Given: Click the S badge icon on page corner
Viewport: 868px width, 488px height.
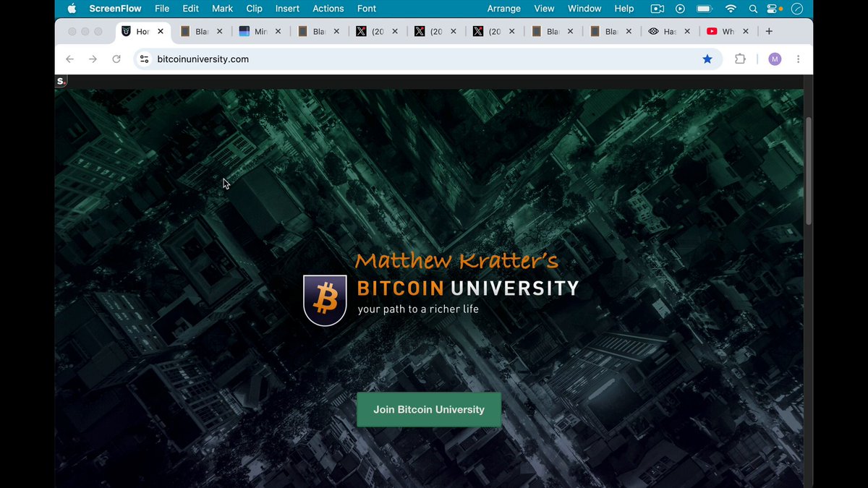Looking at the screenshot, I should tap(61, 82).
